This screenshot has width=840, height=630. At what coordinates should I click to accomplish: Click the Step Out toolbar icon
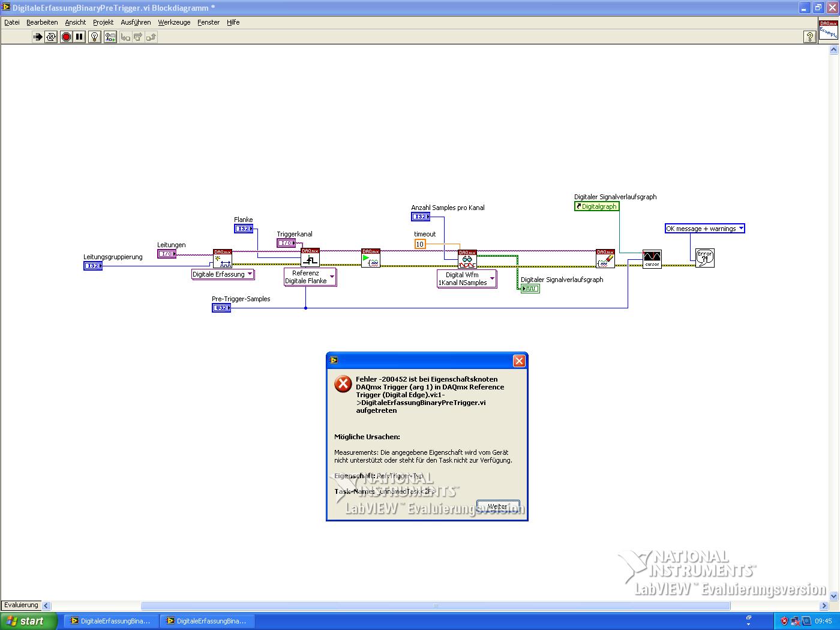(151, 37)
